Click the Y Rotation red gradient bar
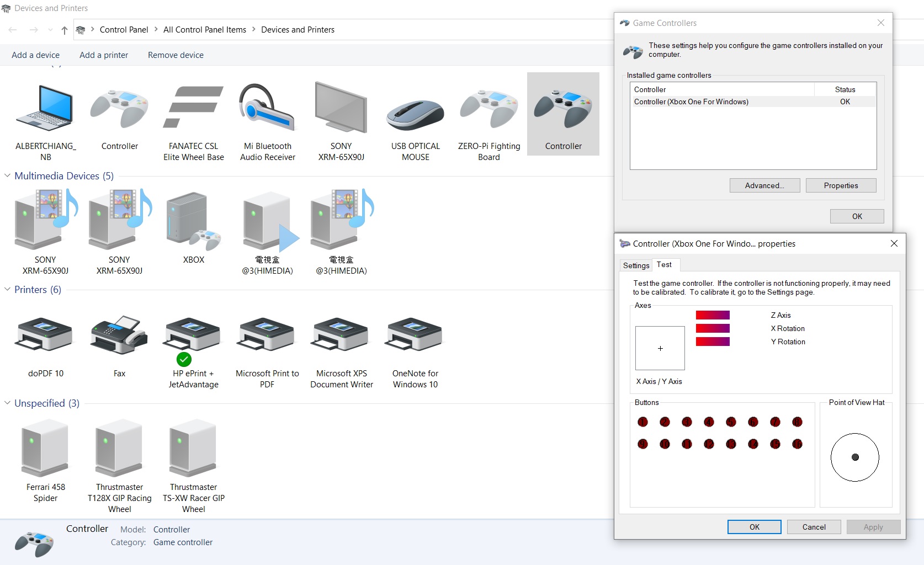This screenshot has width=924, height=565. 713,342
